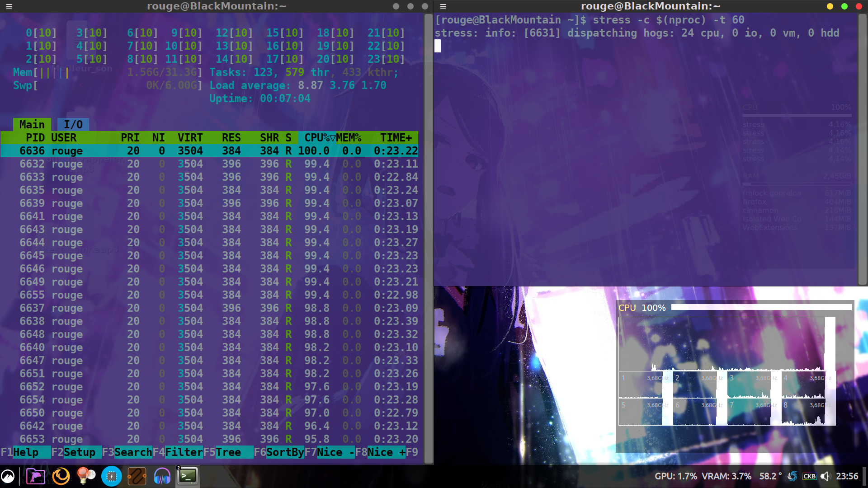Image resolution: width=868 pixels, height=488 pixels.
Task: Open the right terminal hamburger menu
Action: point(443,6)
